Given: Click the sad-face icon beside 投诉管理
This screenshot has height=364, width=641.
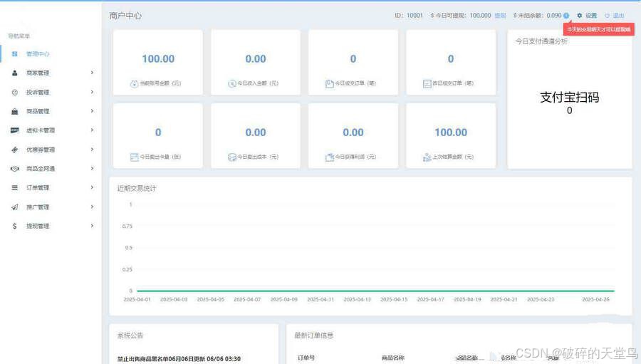Looking at the screenshot, I should tap(15, 92).
